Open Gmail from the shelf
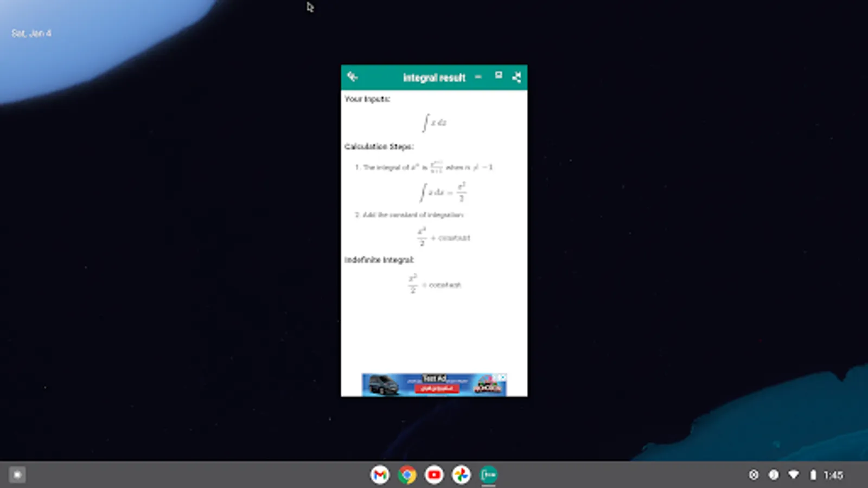 click(380, 474)
